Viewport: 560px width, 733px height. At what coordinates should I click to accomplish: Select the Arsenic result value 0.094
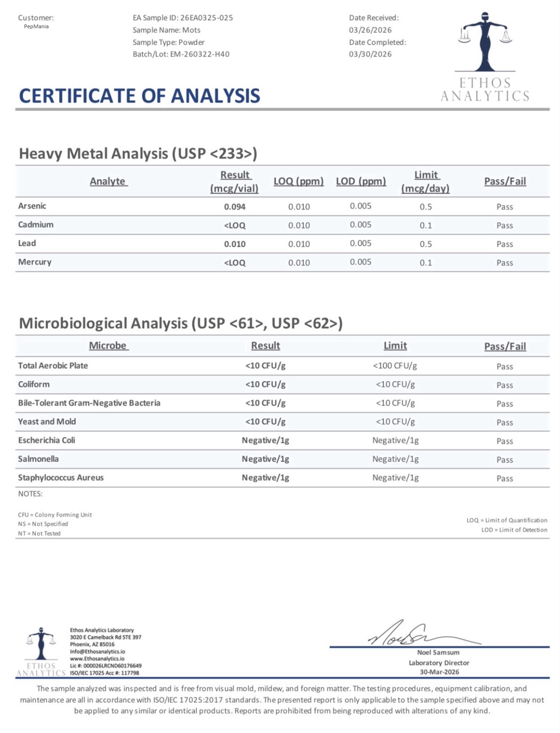tap(235, 207)
